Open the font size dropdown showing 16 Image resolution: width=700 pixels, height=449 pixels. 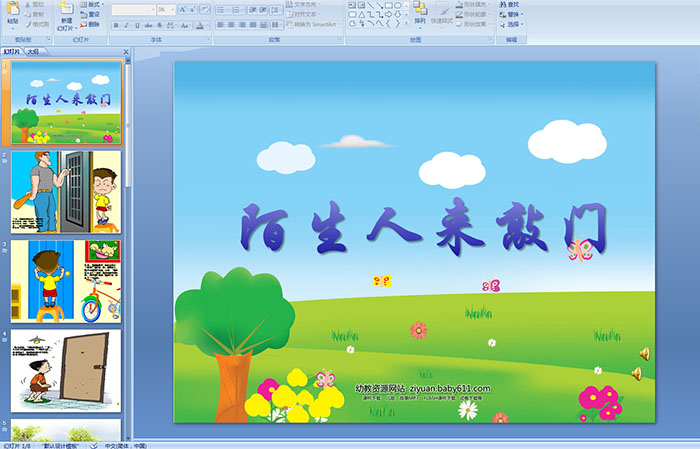[x=166, y=10]
